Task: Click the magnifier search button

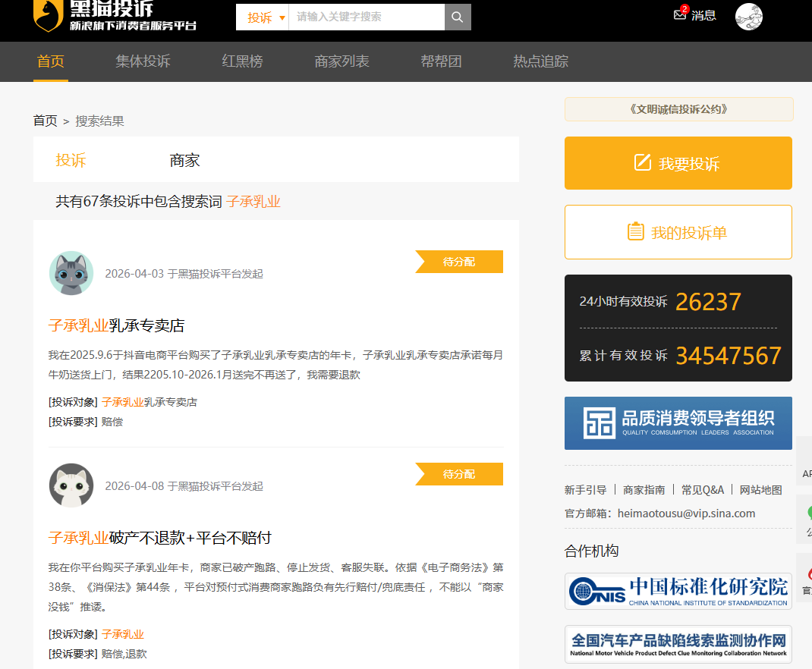Action: (458, 17)
